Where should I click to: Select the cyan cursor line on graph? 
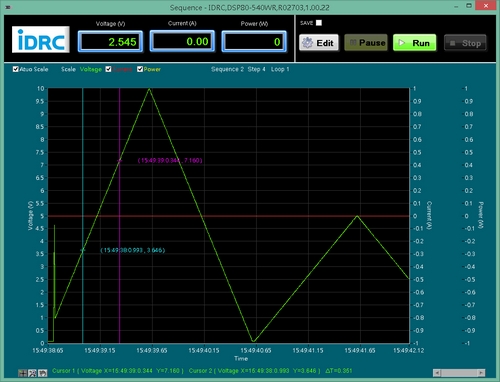tap(83, 216)
